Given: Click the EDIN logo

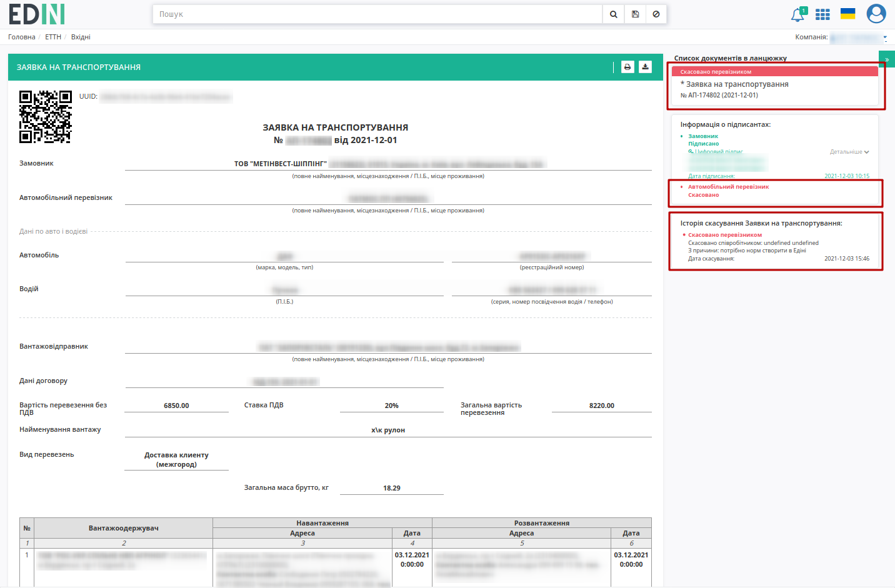Looking at the screenshot, I should click(37, 14).
